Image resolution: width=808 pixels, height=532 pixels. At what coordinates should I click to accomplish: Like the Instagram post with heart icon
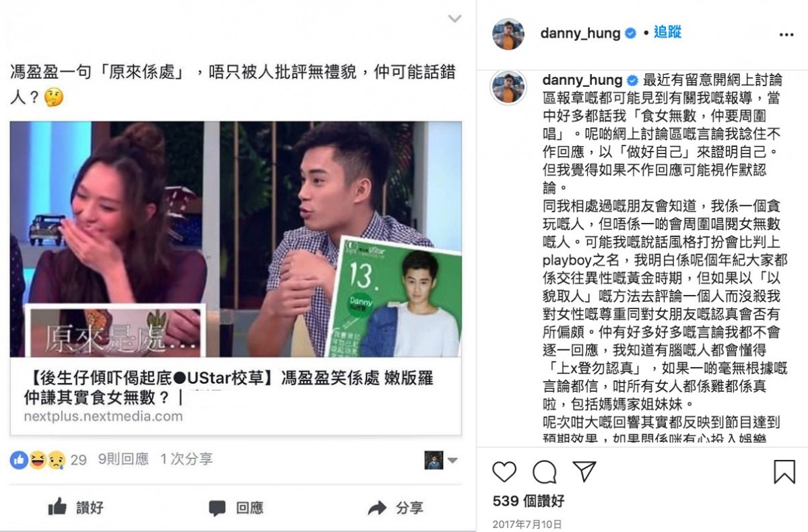504,471
